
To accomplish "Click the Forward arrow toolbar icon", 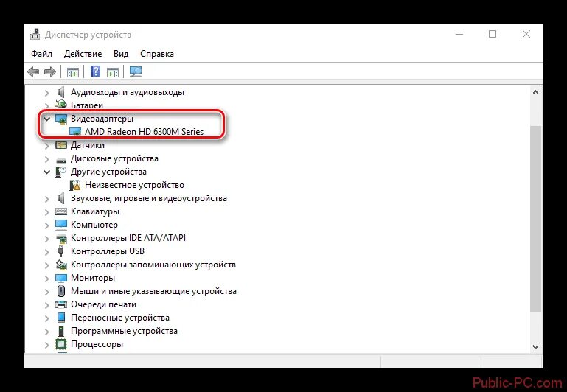I will 50,71.
